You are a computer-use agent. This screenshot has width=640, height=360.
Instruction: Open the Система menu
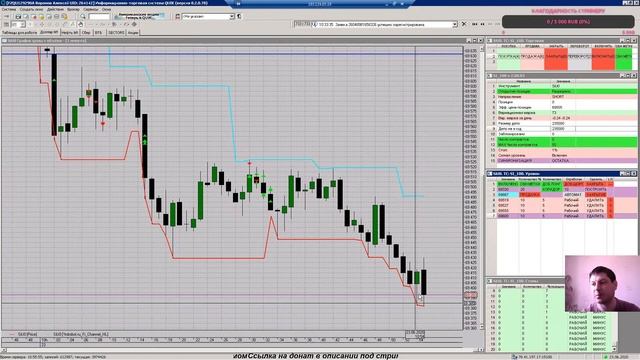coord(9,9)
